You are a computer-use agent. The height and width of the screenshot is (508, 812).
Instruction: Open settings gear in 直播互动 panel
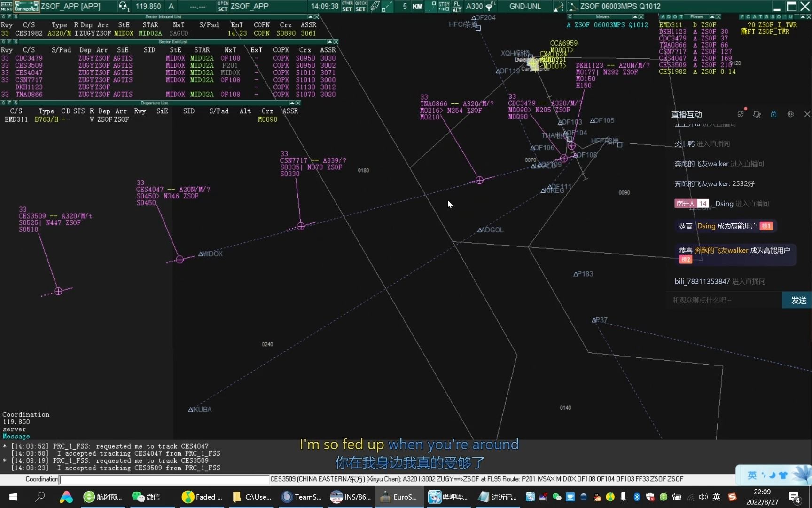(790, 114)
